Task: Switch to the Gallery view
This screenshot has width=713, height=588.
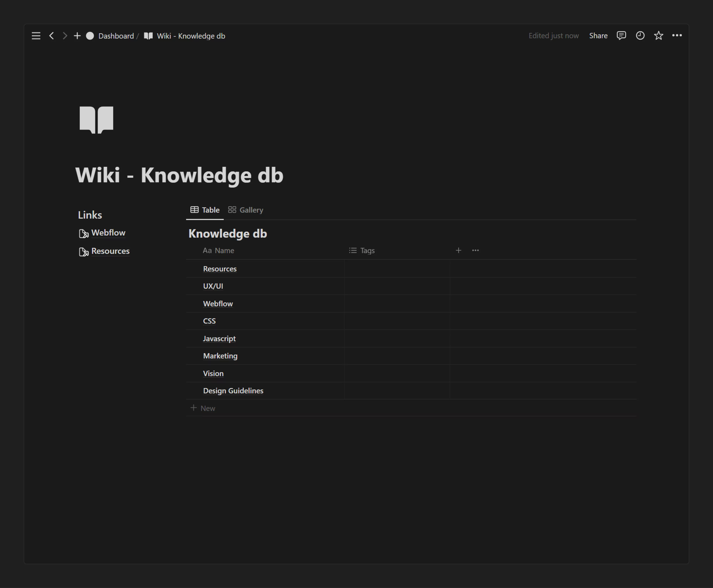Action: [x=245, y=210]
